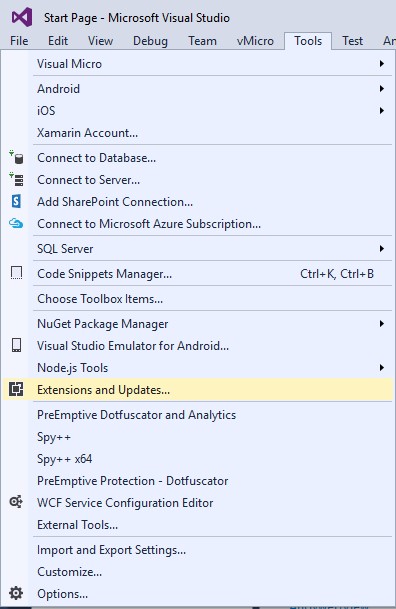Click the WCF Service Configuration gear icon
396x609 pixels.
coord(16,502)
